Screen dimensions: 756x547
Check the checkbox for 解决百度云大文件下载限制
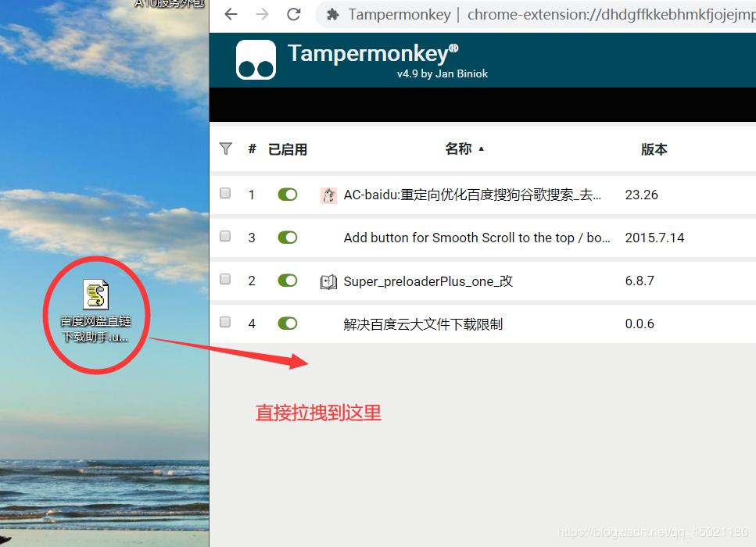pyautogui.click(x=225, y=322)
